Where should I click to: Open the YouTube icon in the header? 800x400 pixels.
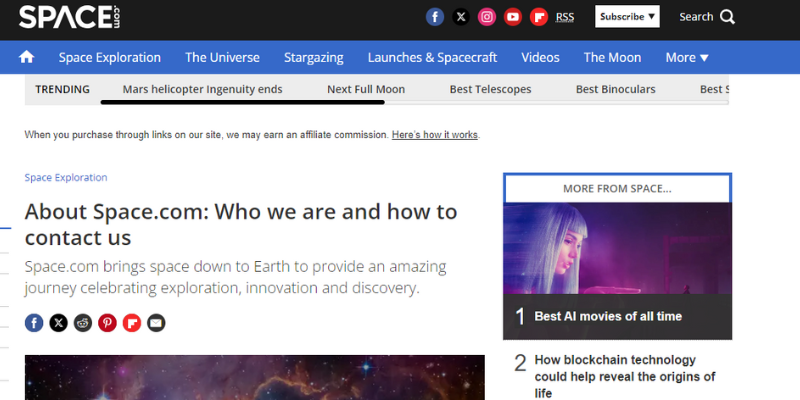(x=513, y=17)
